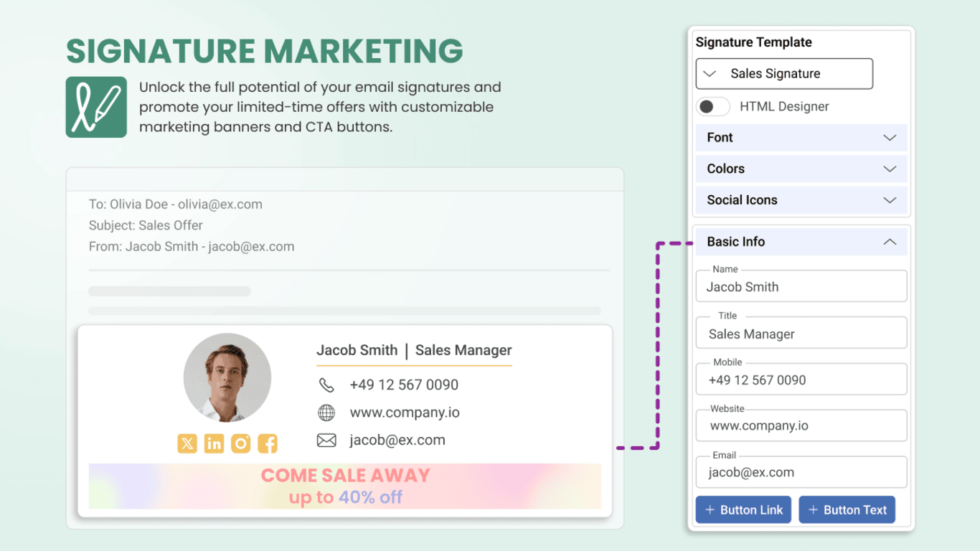
Task: Click the envelope icon beside email address
Action: [x=326, y=441]
